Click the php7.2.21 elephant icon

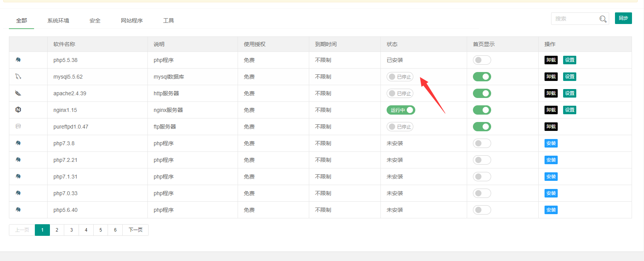18,160
